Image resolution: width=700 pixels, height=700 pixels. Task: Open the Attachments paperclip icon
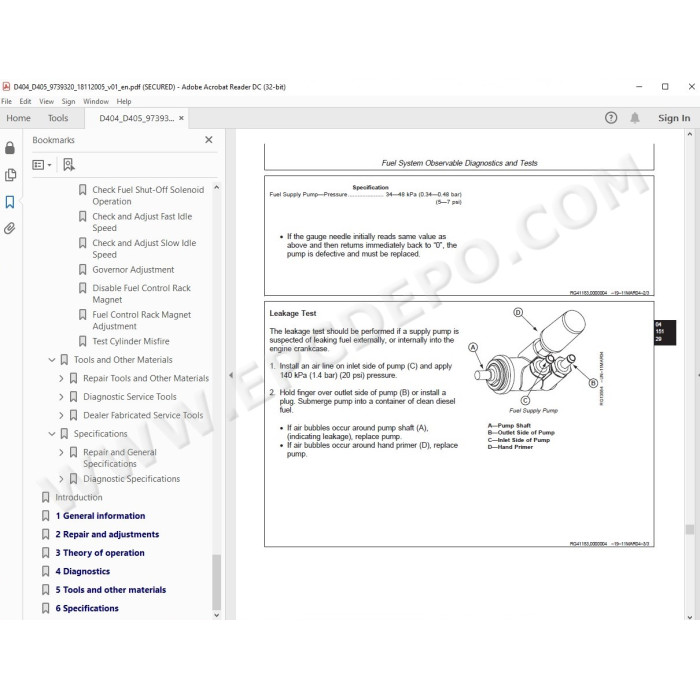pyautogui.click(x=10, y=229)
